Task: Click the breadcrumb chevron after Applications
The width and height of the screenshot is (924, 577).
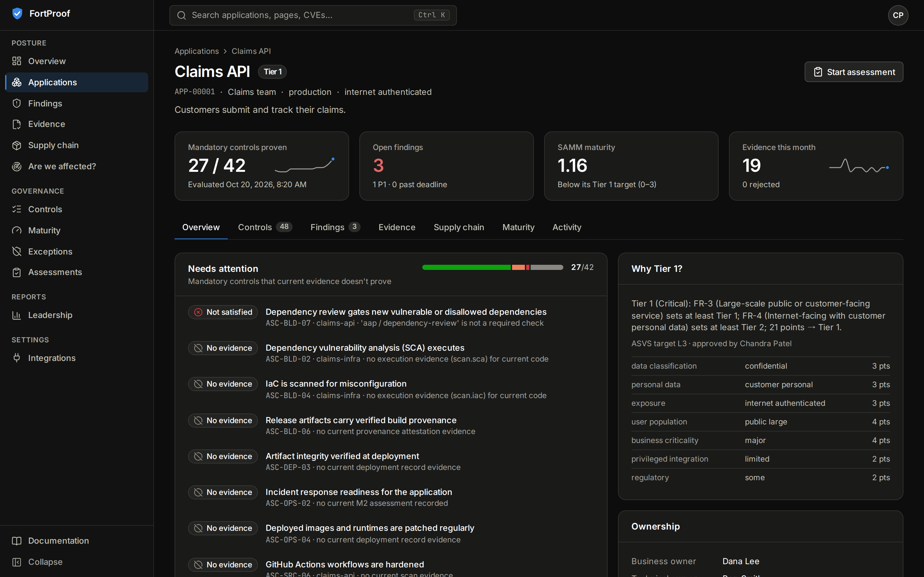Action: tap(225, 51)
